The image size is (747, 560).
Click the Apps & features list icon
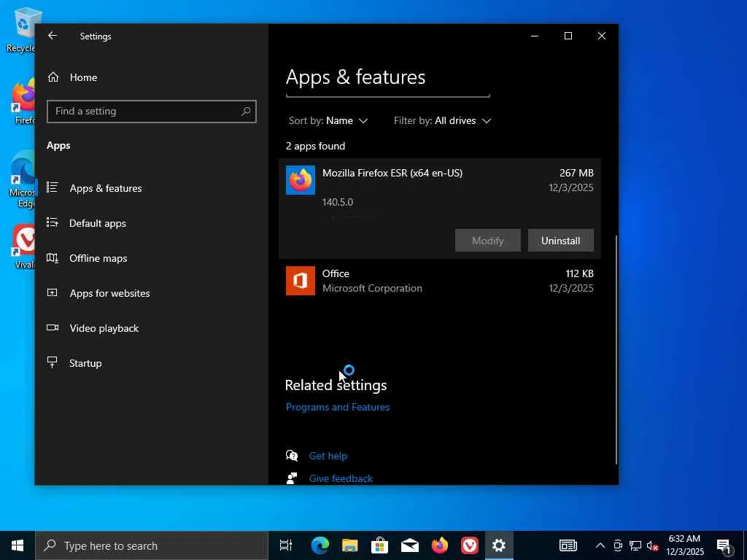53,187
